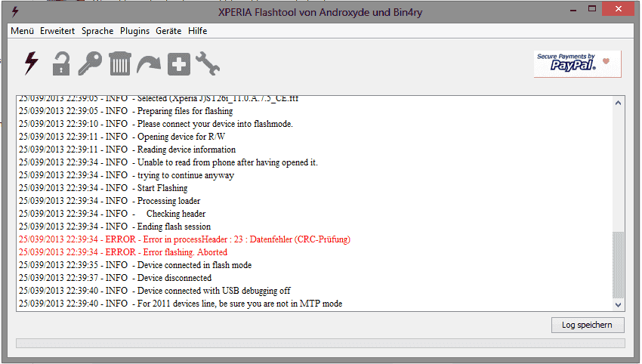
Task: Open the Hilfe menu
Action: click(x=197, y=31)
